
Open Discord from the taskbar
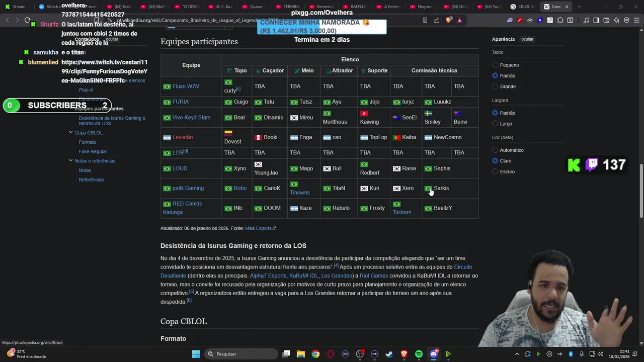[x=434, y=354]
